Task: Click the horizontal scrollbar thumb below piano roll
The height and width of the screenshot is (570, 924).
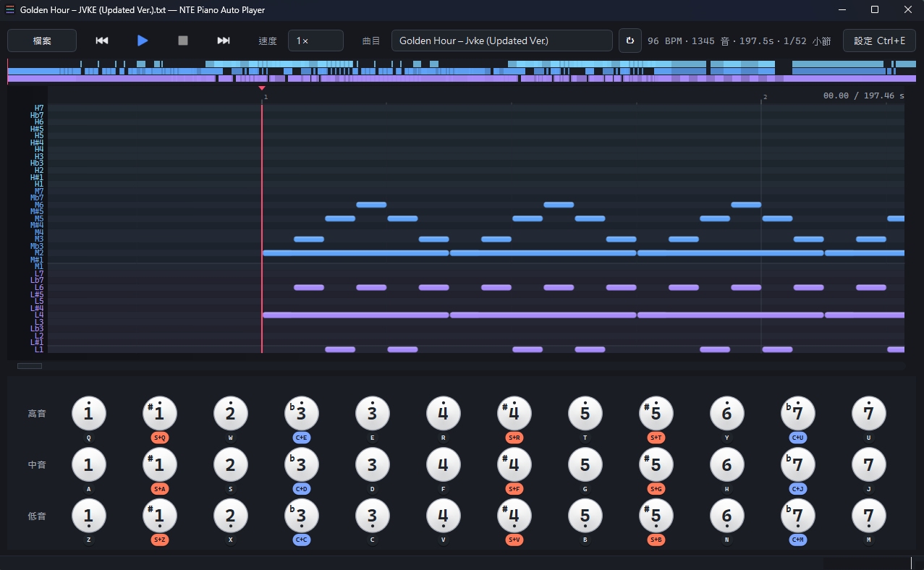Action: point(30,366)
